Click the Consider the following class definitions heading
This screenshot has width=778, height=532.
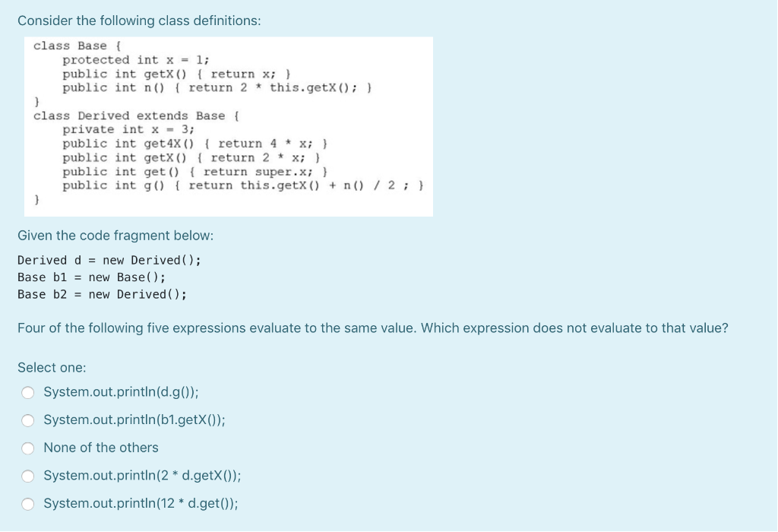pos(138,21)
